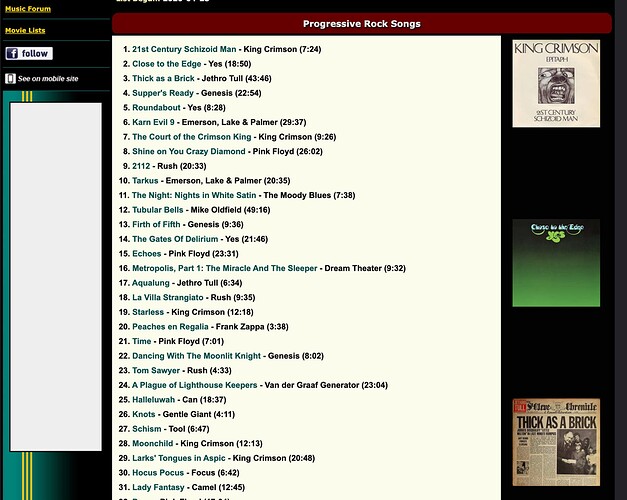Open King Crimson Epitaph album cover
The image size is (627, 500).
click(x=556, y=84)
